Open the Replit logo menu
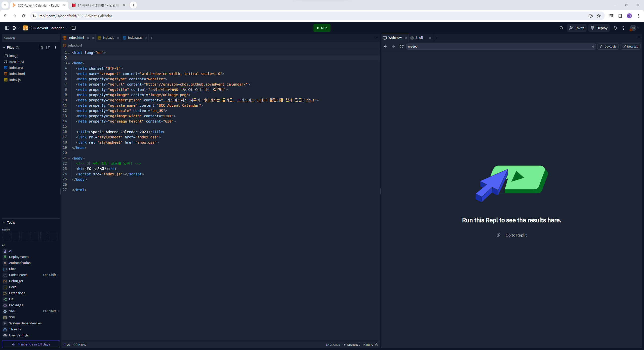Image resolution: width=644 pixels, height=350 pixels. [16, 28]
